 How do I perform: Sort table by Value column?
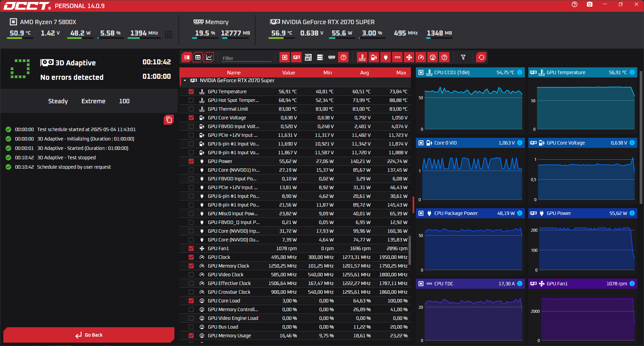[288, 72]
